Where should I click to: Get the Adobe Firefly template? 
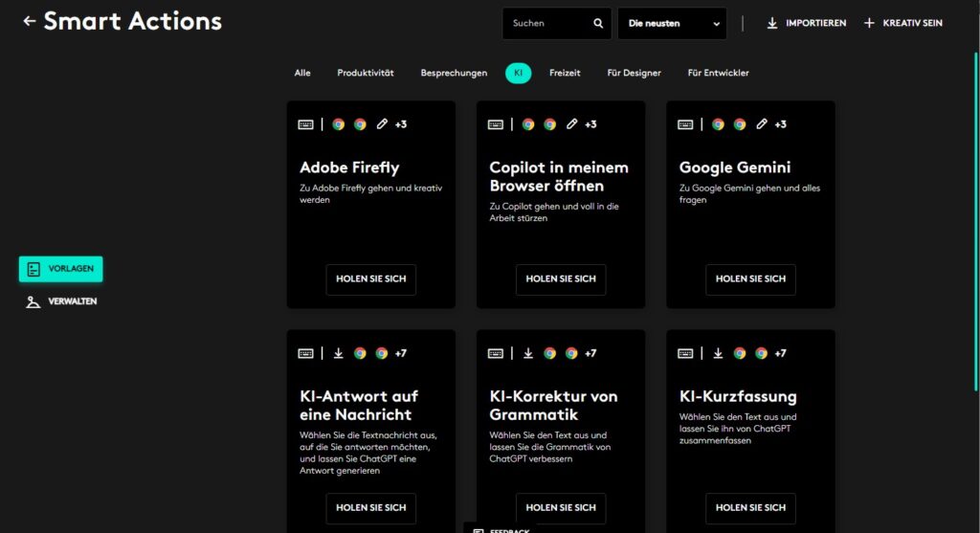click(371, 279)
